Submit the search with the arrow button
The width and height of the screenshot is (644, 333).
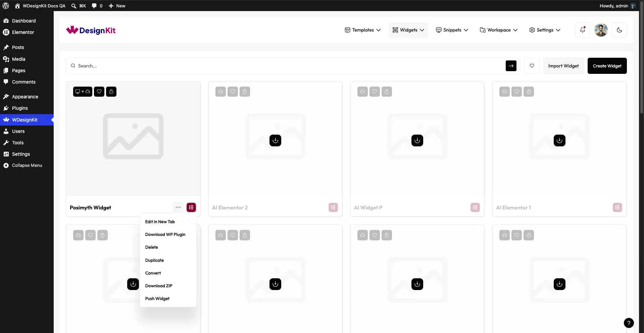point(511,66)
